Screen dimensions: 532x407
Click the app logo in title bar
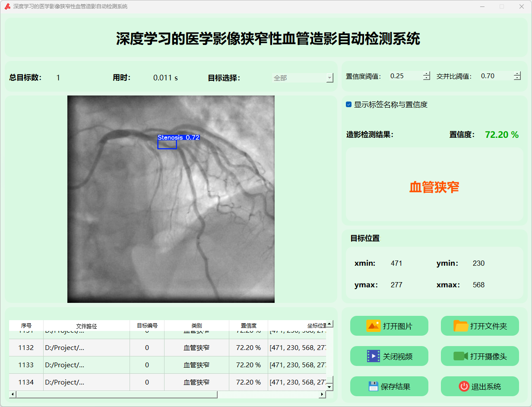coord(7,6)
